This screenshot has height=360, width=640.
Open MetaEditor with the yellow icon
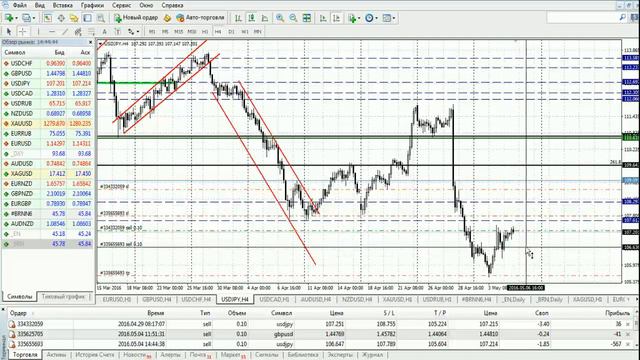[167, 18]
